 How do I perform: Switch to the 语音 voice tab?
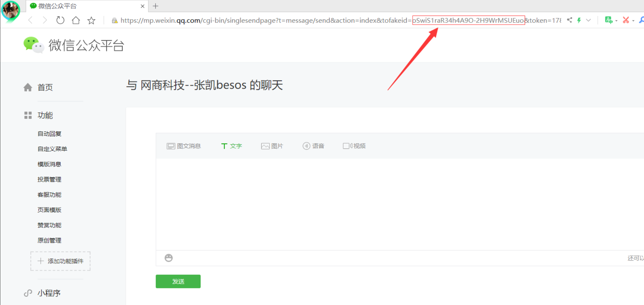[x=313, y=146]
